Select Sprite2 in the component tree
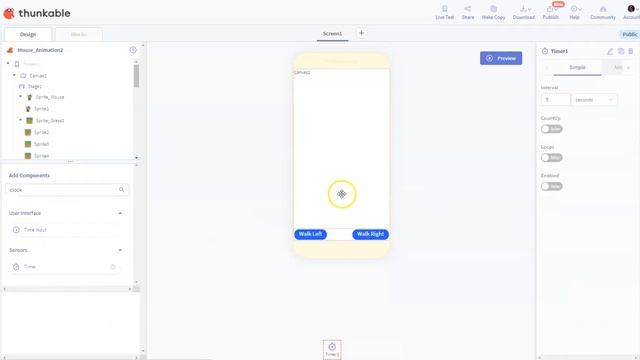 [41, 132]
